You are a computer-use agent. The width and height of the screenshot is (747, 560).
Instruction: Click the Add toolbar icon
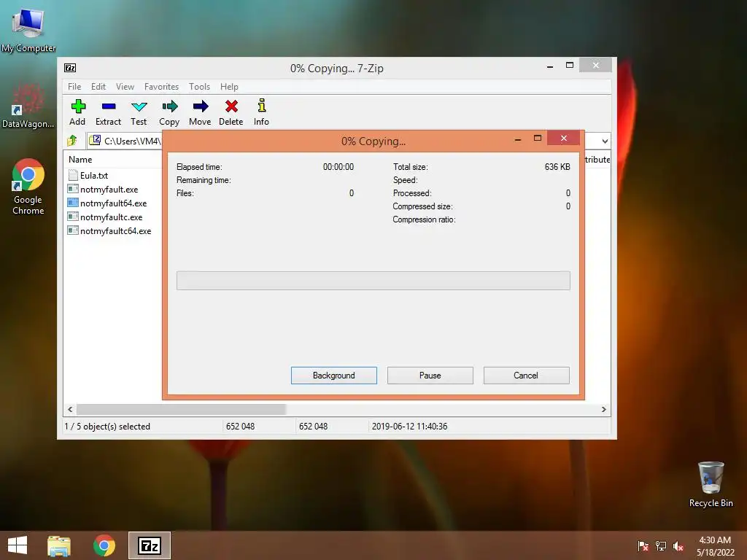77,106
